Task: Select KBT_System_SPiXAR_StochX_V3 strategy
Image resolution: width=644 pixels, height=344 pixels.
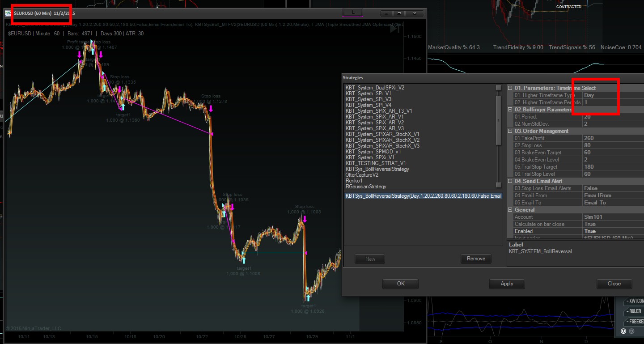Action: click(x=382, y=146)
